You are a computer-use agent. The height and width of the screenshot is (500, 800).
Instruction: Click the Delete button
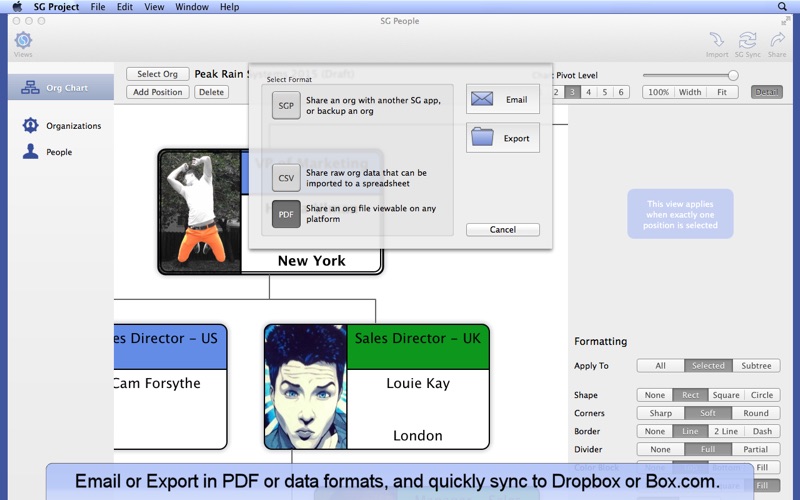(x=211, y=92)
